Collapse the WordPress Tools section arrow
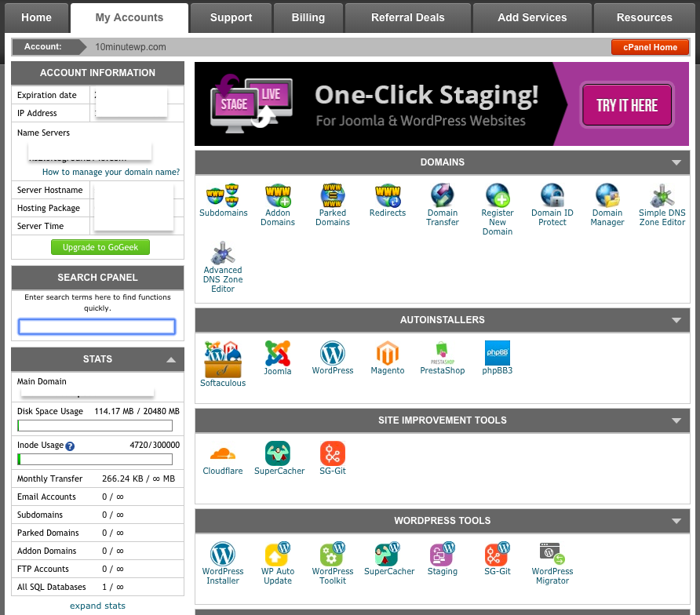The width and height of the screenshot is (700, 615). pos(676,521)
